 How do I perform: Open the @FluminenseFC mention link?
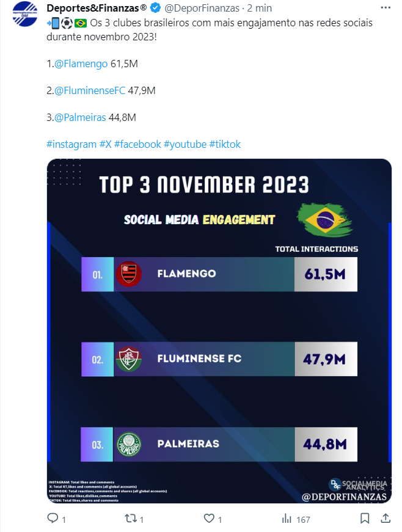(90, 90)
